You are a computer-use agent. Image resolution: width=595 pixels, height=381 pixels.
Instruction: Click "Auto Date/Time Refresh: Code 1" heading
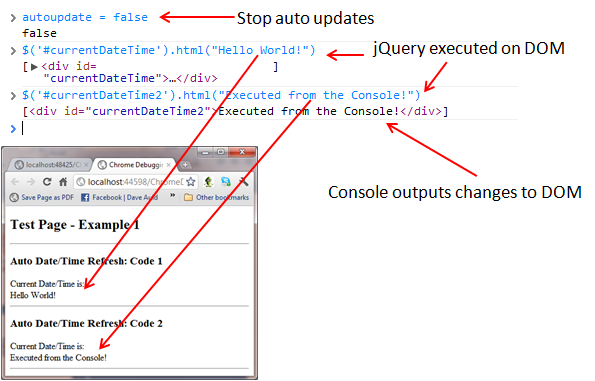click(87, 261)
